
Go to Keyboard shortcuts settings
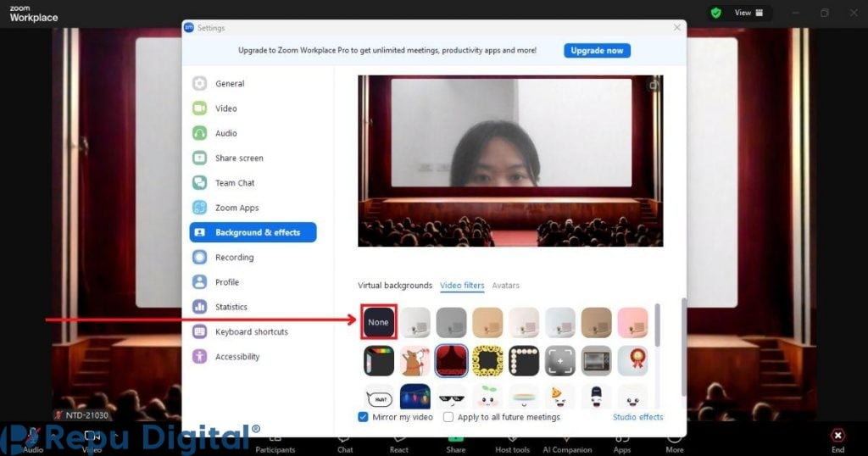click(251, 331)
